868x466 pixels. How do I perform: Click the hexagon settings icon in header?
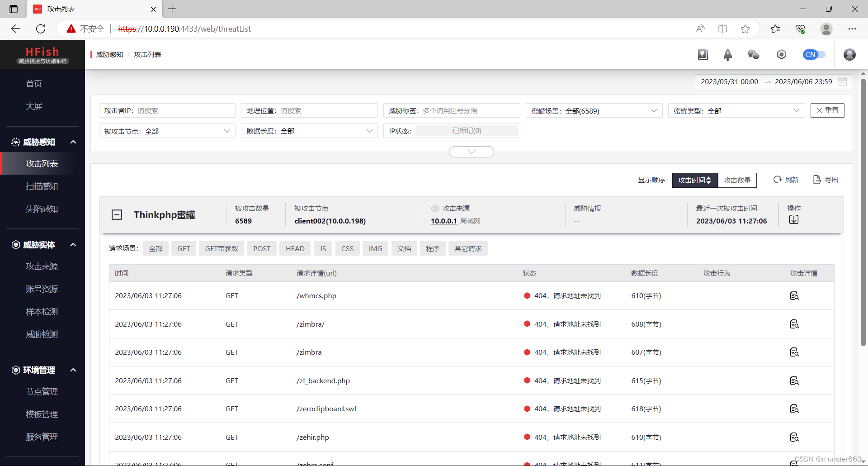[x=782, y=55]
